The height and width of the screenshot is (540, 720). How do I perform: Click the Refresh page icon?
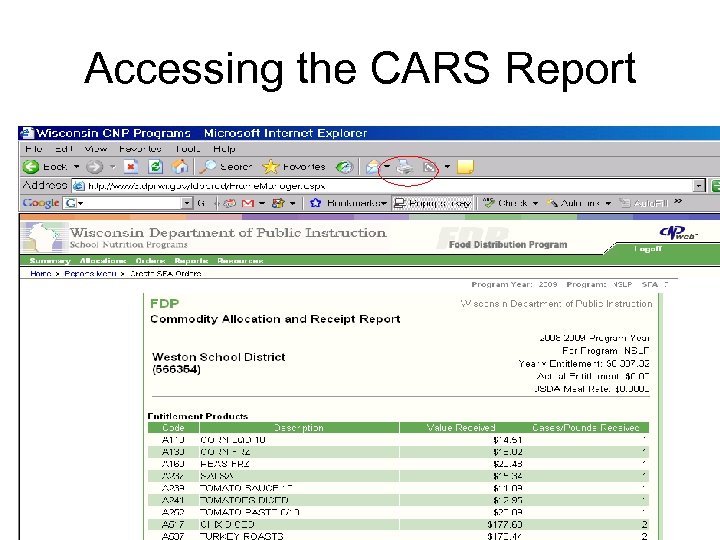[x=155, y=167]
